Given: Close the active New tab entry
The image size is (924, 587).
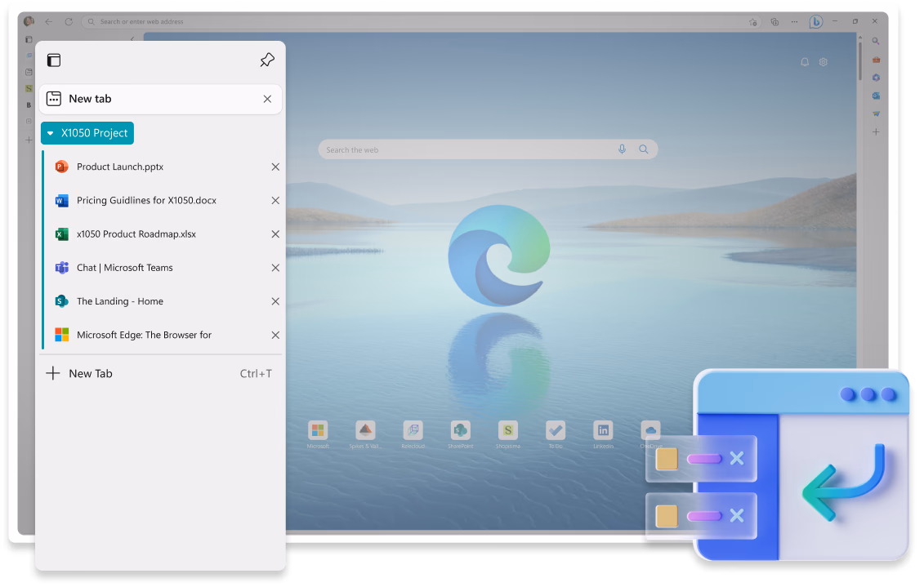Looking at the screenshot, I should click(x=267, y=99).
